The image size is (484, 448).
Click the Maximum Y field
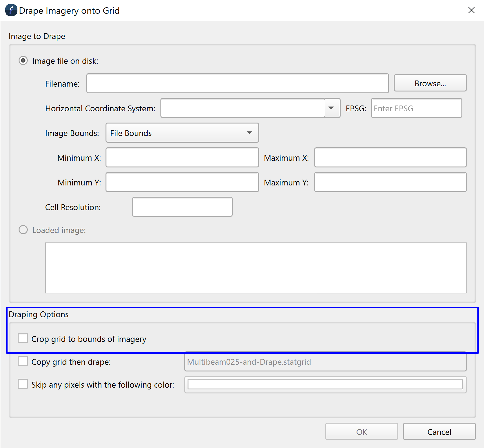tap(390, 182)
